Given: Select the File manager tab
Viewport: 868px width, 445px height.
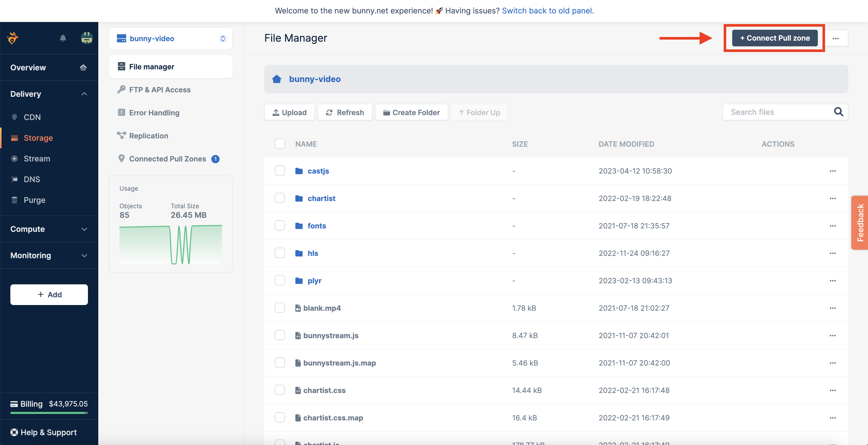Looking at the screenshot, I should 170,67.
